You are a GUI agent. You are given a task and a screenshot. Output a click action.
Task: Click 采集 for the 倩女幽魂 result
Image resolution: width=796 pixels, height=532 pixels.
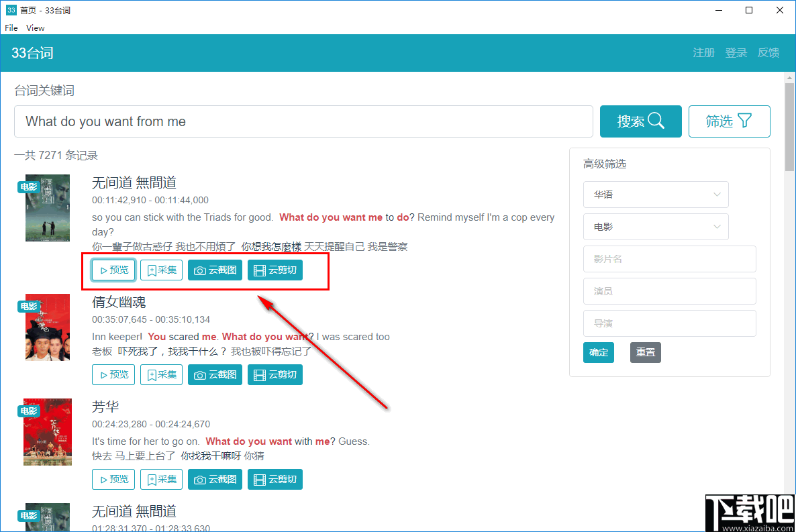click(162, 374)
